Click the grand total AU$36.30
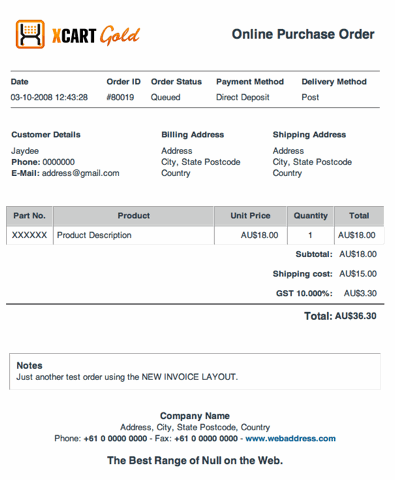Screen dimensions: 395x480 click(x=356, y=316)
